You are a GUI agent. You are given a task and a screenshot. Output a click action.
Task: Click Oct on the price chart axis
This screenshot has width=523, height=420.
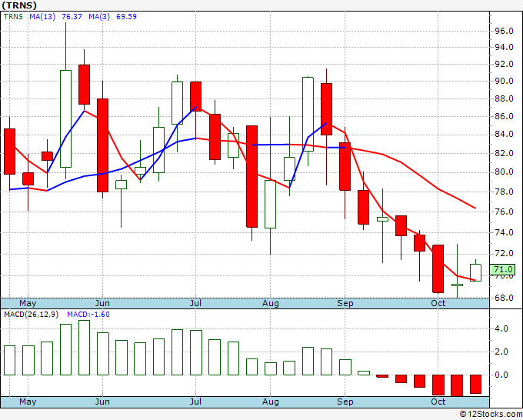click(x=438, y=303)
